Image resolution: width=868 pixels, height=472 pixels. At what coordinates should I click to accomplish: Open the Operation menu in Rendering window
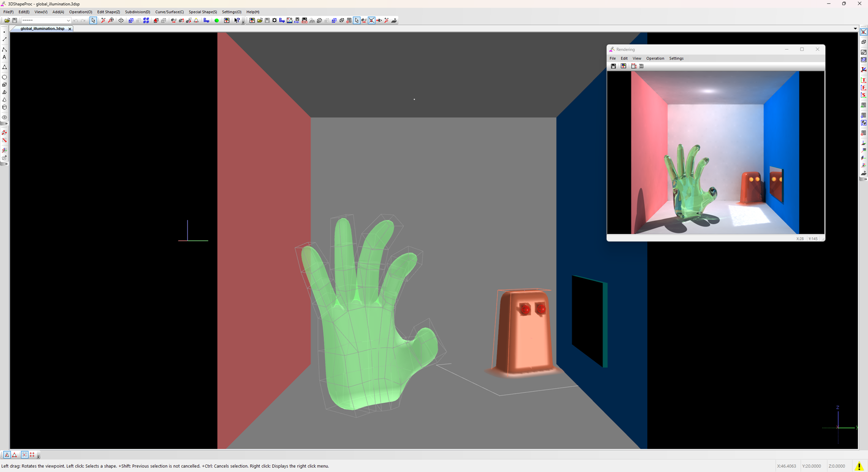655,58
